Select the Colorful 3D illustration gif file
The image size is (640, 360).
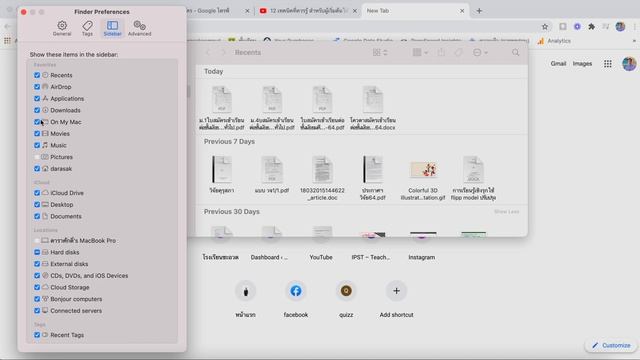[x=423, y=178]
